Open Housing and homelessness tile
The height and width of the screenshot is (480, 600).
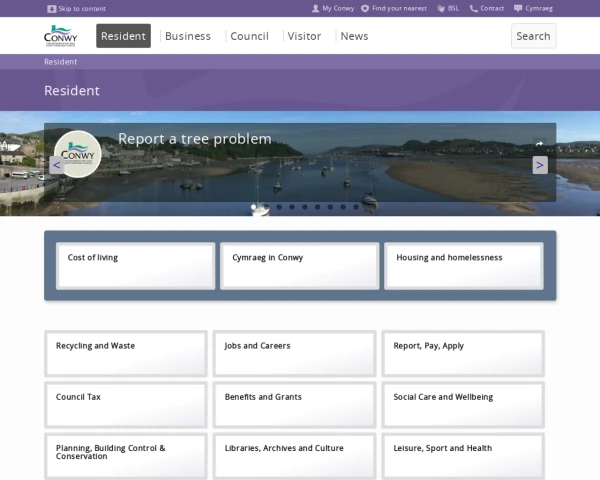(463, 265)
